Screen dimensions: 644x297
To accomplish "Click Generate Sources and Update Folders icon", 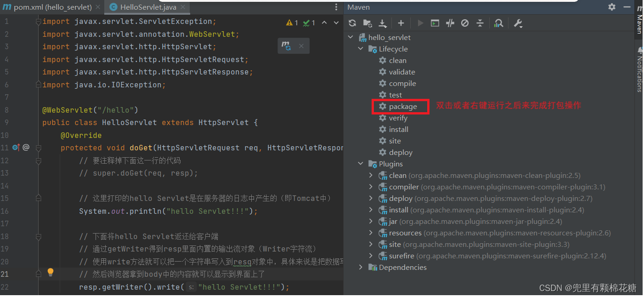I will [367, 23].
